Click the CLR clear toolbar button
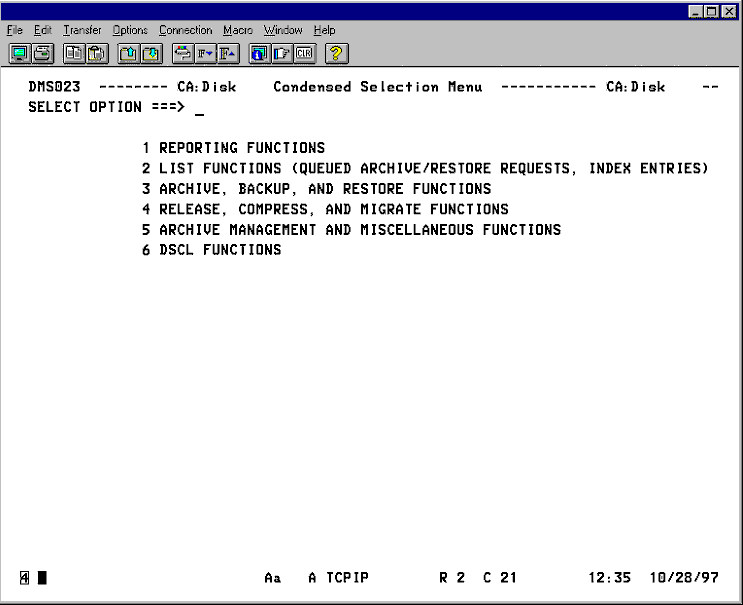Screen dimensions: 743x605 [305, 54]
